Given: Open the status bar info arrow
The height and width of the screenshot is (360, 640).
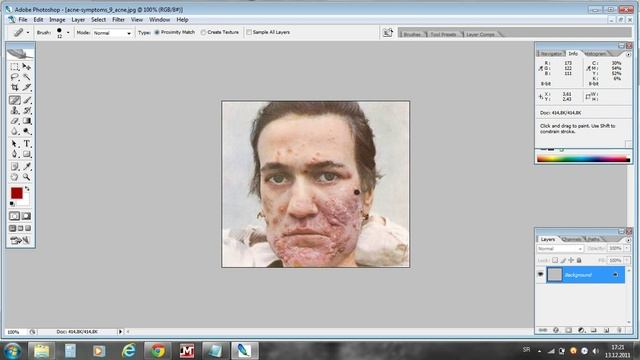Looking at the screenshot, I should (120, 332).
